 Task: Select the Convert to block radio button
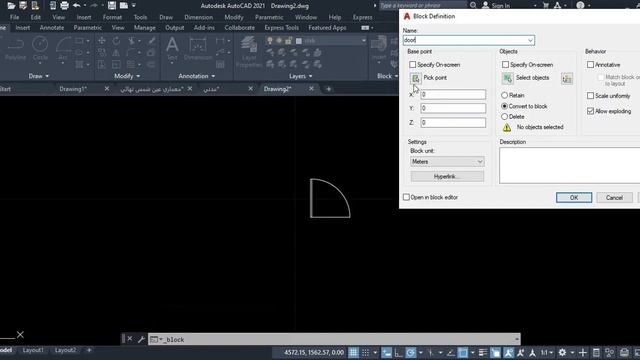tap(504, 106)
